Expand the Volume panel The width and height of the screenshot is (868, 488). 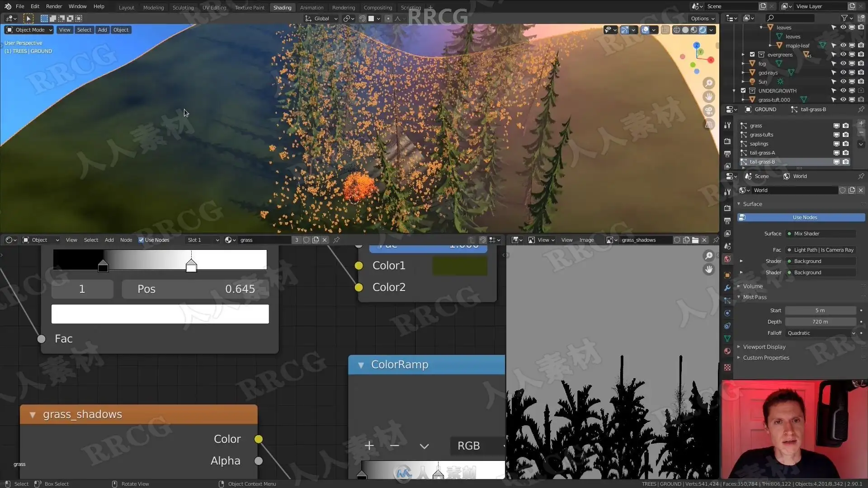click(x=753, y=286)
